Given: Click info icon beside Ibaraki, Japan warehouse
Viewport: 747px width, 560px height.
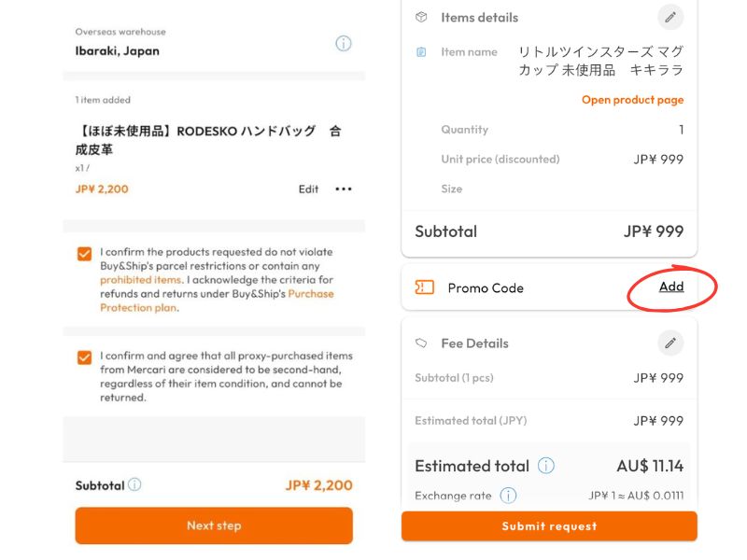Looking at the screenshot, I should 343,43.
